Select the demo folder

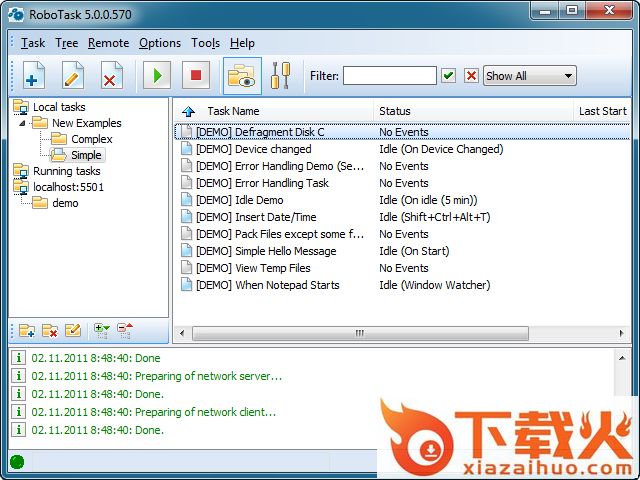coord(65,203)
